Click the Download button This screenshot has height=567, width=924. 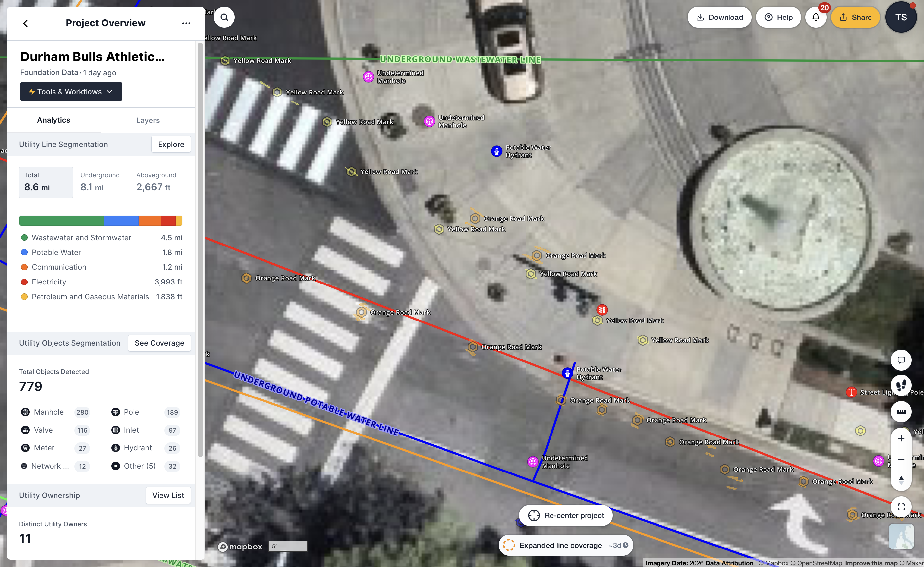click(x=719, y=17)
